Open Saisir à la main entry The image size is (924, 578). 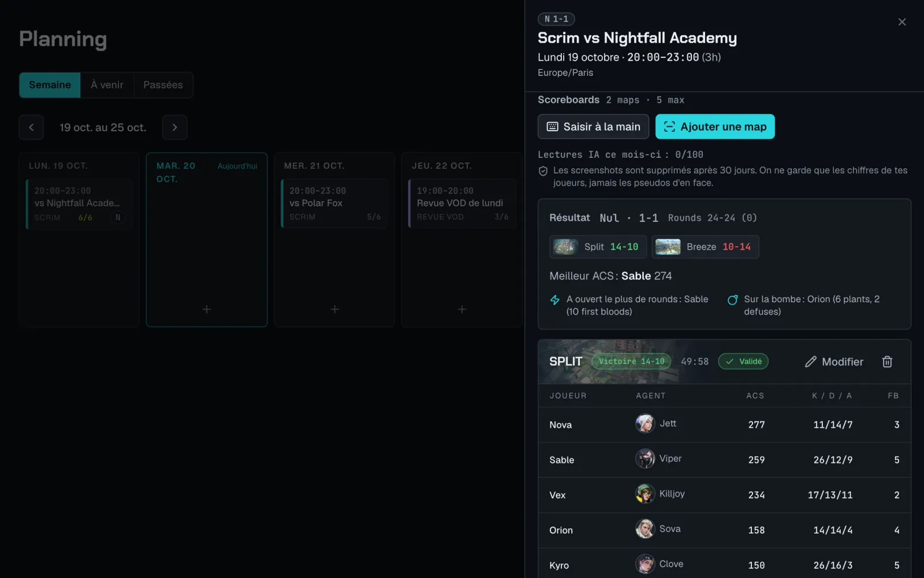[x=593, y=127]
